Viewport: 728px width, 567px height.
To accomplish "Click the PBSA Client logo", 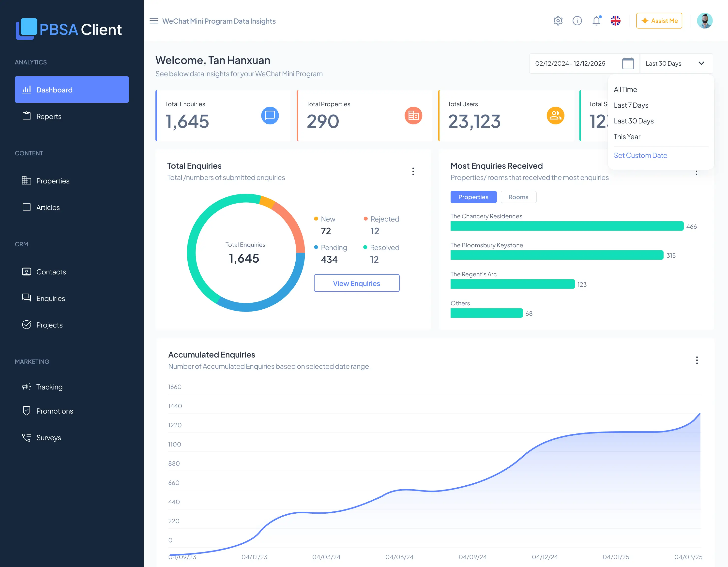I will click(69, 29).
